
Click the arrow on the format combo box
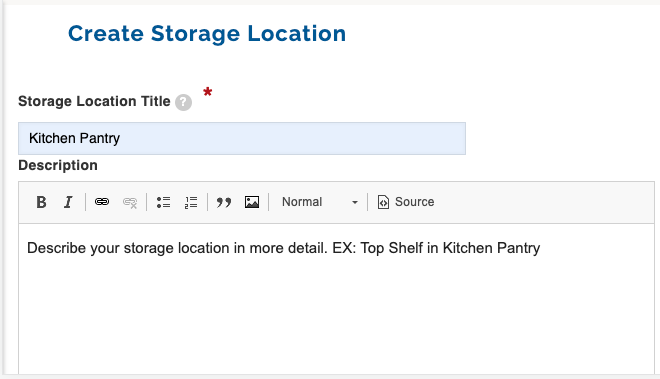(x=355, y=203)
